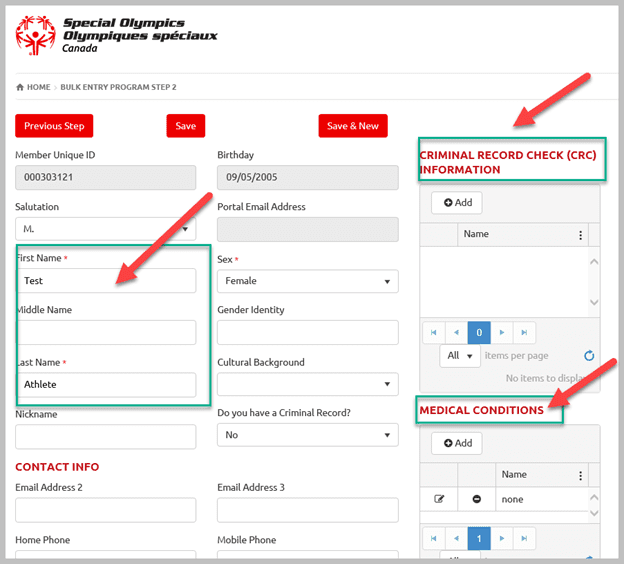Refresh the CRC grid
Screen dimensions: 624x564
[589, 355]
